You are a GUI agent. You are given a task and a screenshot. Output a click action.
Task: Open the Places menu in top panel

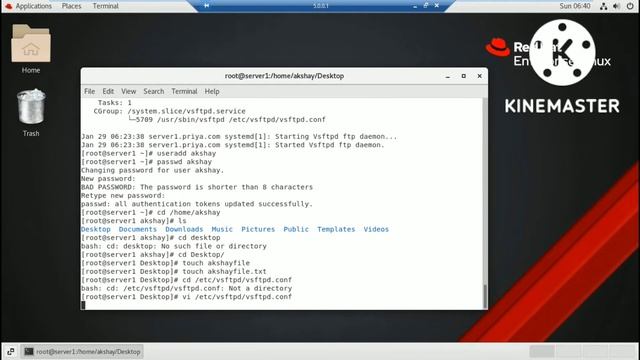click(71, 6)
